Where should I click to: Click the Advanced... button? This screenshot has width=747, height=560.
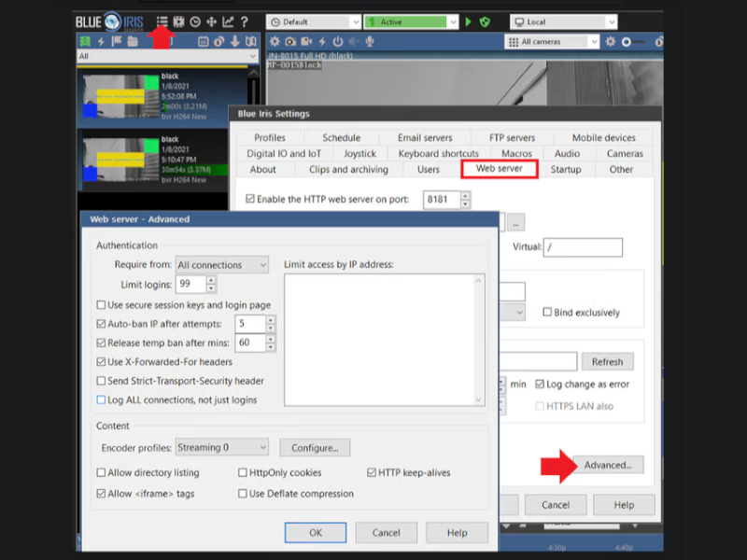608,465
